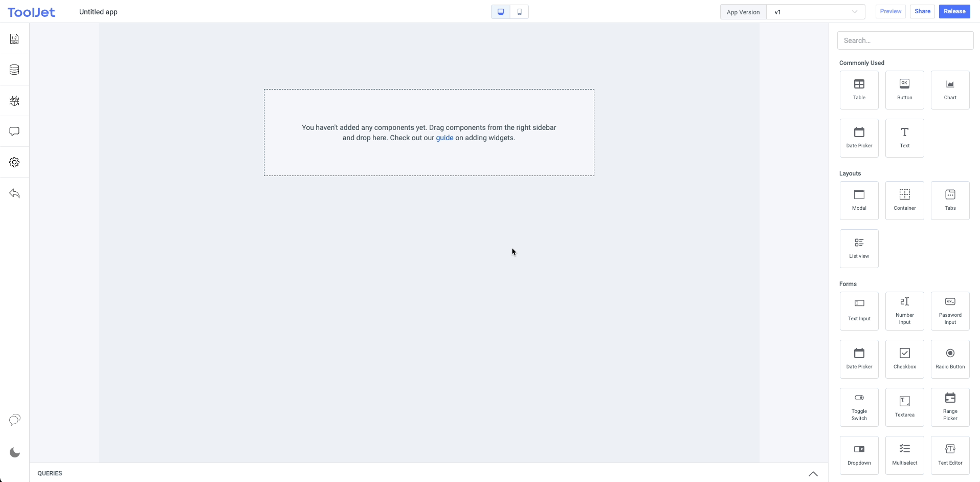Open the guide link in empty canvas
The width and height of the screenshot is (980, 482).
coord(444,138)
